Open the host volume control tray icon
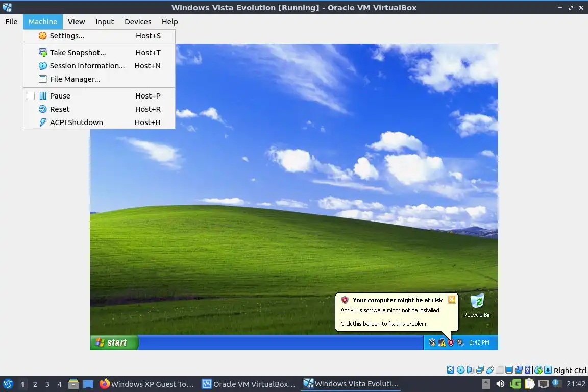This screenshot has width=588, height=392. (500, 384)
